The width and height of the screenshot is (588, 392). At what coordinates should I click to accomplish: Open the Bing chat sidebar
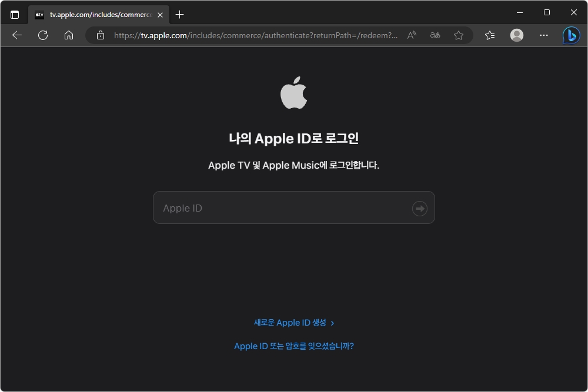(571, 36)
